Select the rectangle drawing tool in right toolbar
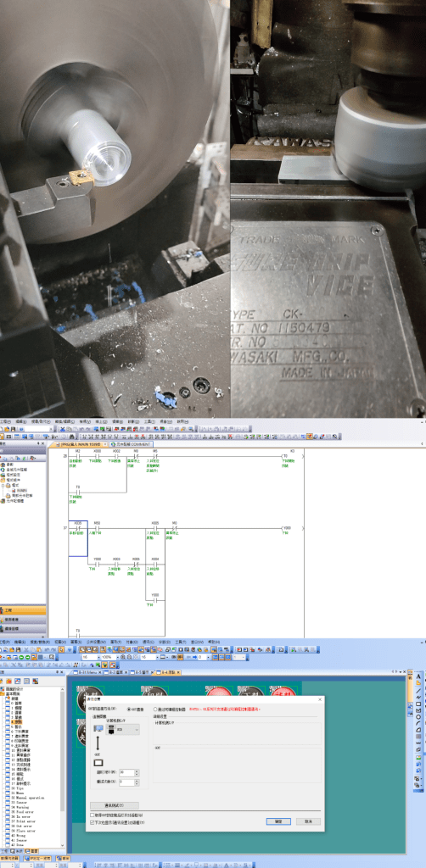Screen dimensions: 426x868 pos(418,704)
